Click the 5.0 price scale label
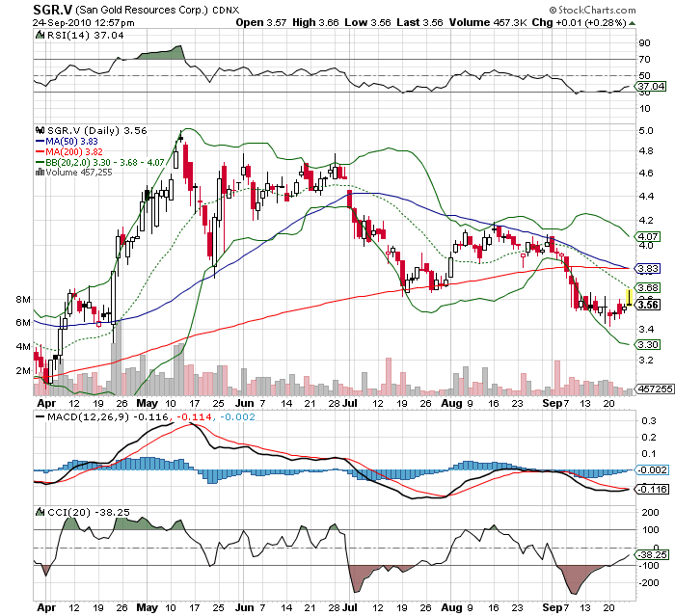Image resolution: width=675 pixels, height=616 pixels. pyautogui.click(x=646, y=130)
